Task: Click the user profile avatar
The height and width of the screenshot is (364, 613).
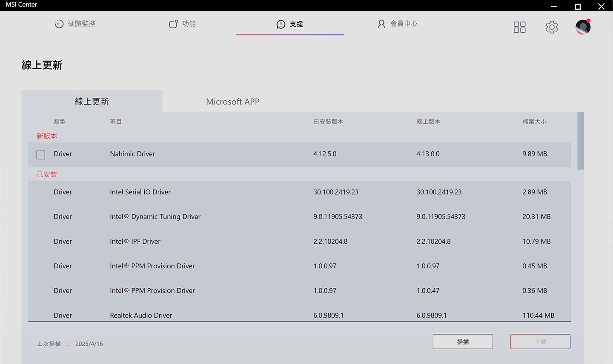Action: (583, 27)
